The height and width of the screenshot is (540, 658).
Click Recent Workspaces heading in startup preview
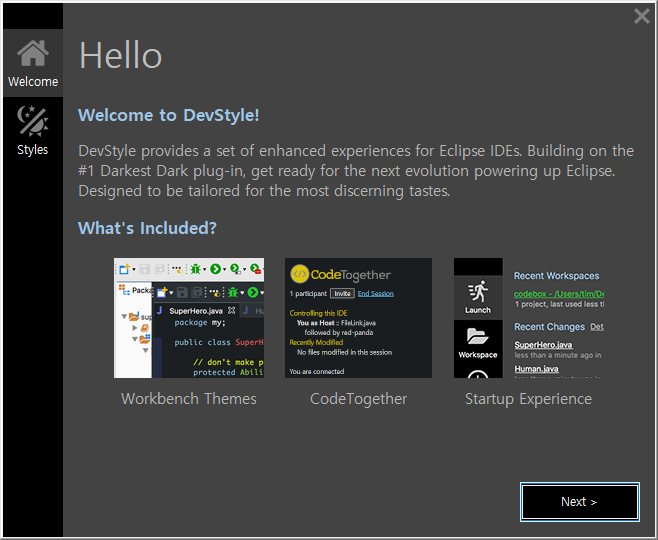click(556, 276)
